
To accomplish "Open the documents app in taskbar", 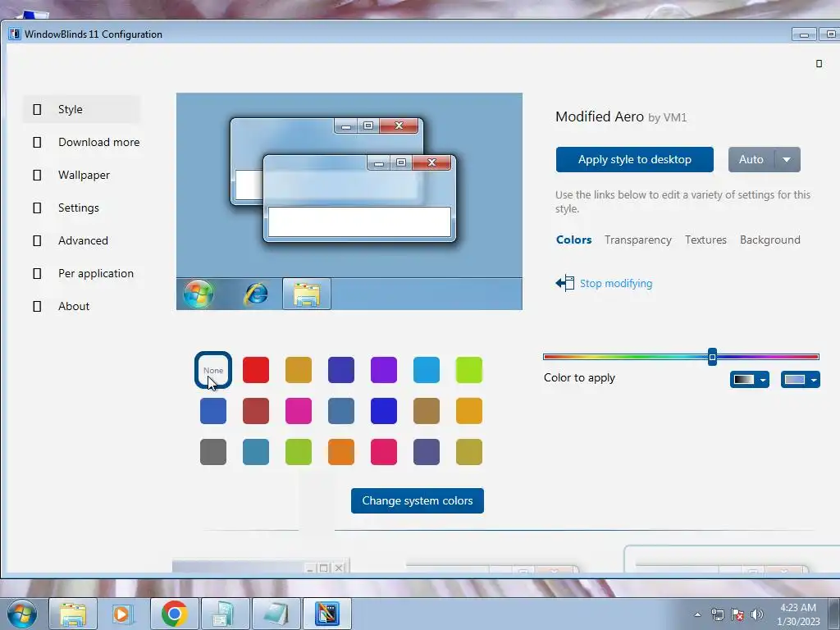I will pos(225,614).
